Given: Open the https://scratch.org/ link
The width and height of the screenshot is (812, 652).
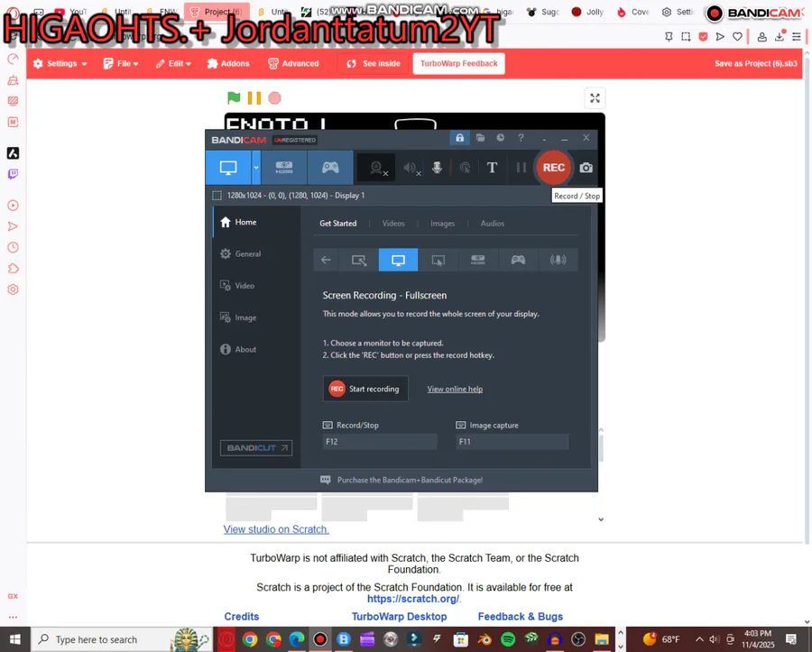Looking at the screenshot, I should pos(413,599).
